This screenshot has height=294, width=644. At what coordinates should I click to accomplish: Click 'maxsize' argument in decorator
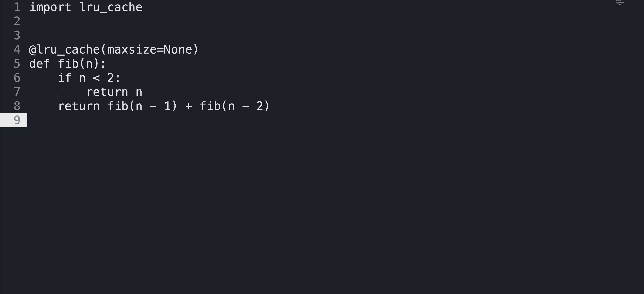[x=132, y=50]
